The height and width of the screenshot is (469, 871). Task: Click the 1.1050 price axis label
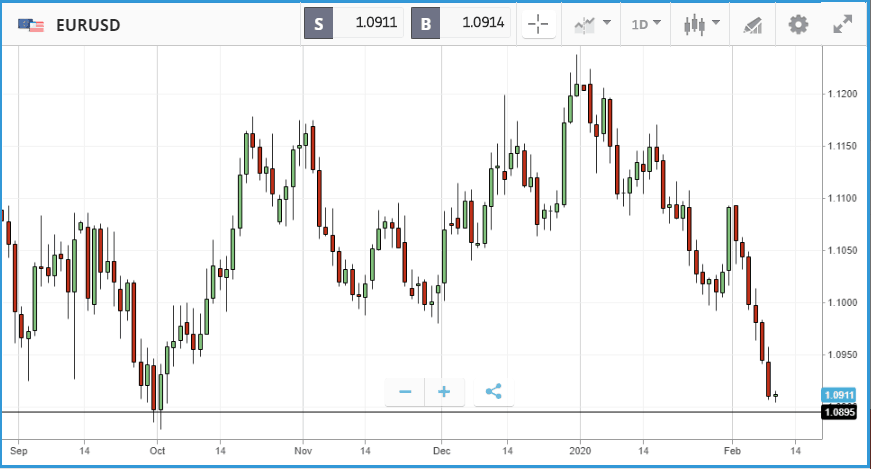(842, 251)
